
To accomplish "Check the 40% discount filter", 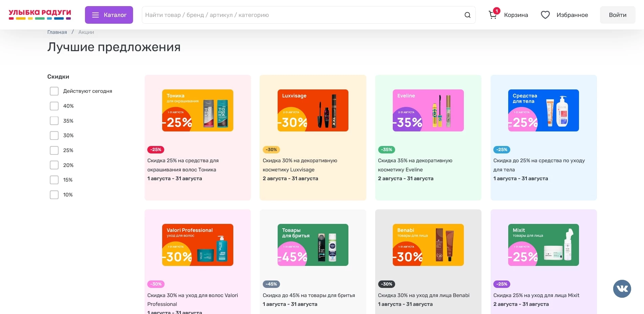I will [54, 106].
